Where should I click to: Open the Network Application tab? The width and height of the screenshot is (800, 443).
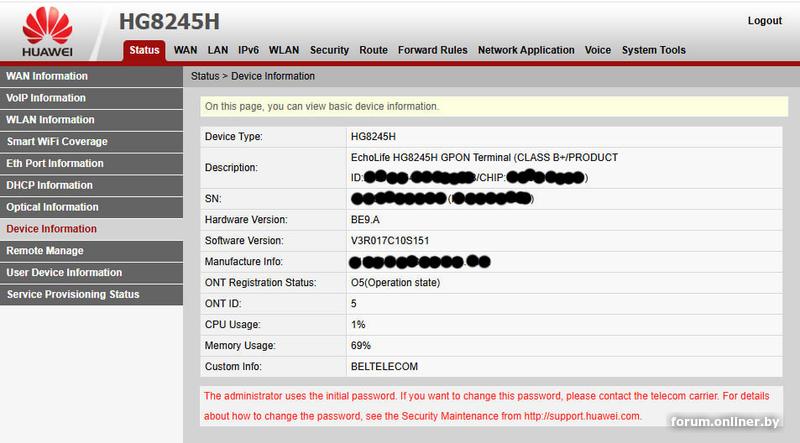[x=526, y=50]
